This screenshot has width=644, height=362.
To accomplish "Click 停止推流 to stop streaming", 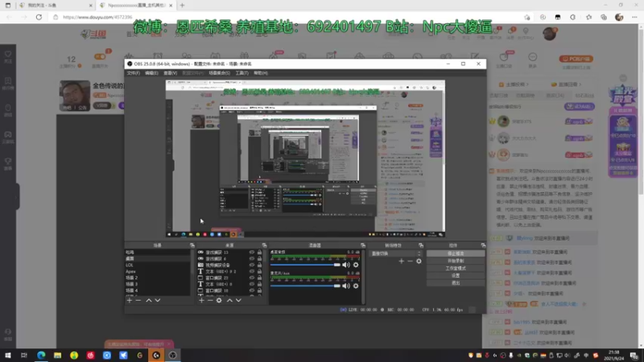I will click(x=456, y=253).
